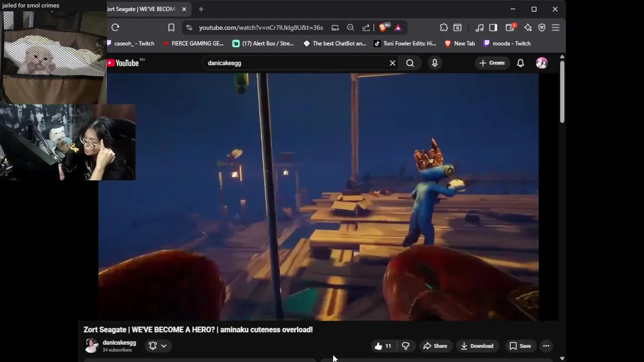
Task: Click the install/cast screen icon in address bar
Action: coord(335,28)
